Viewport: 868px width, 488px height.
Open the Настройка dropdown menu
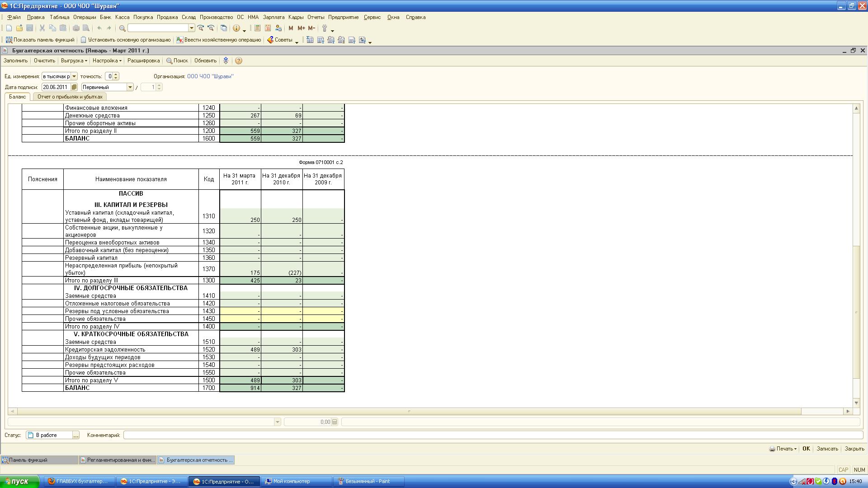(107, 61)
